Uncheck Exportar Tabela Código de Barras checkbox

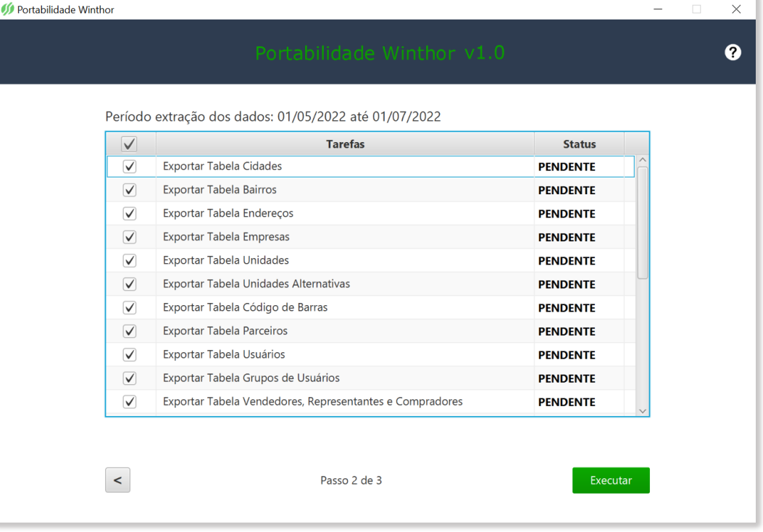pyautogui.click(x=130, y=307)
